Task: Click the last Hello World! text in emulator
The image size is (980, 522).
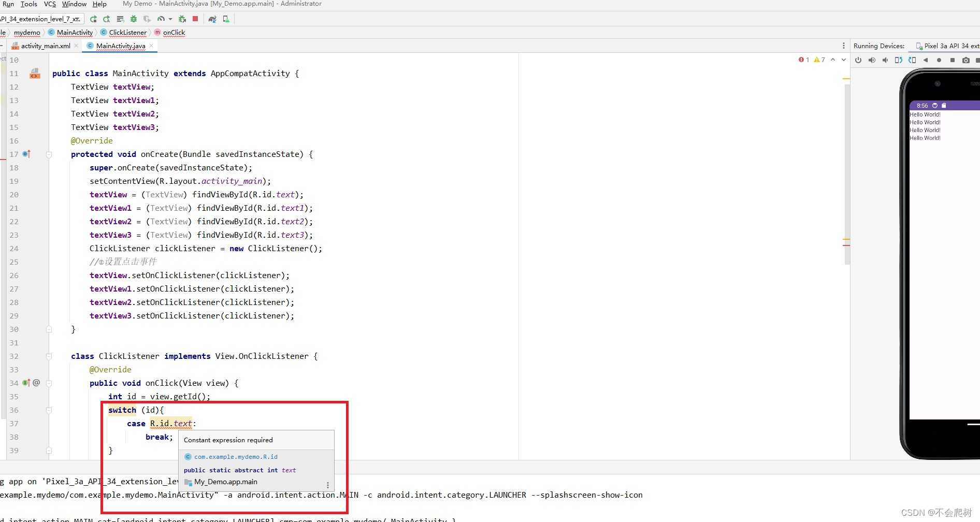Action: click(x=925, y=138)
